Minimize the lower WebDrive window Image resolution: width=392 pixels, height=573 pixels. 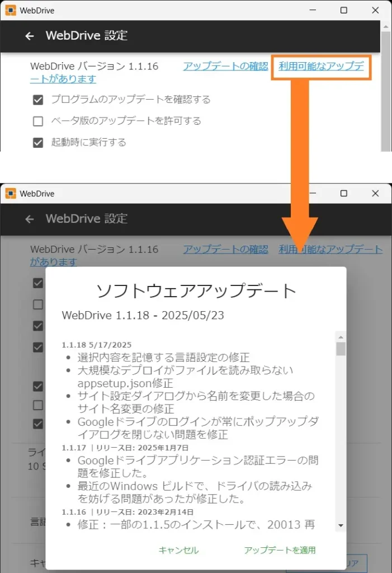coord(314,194)
